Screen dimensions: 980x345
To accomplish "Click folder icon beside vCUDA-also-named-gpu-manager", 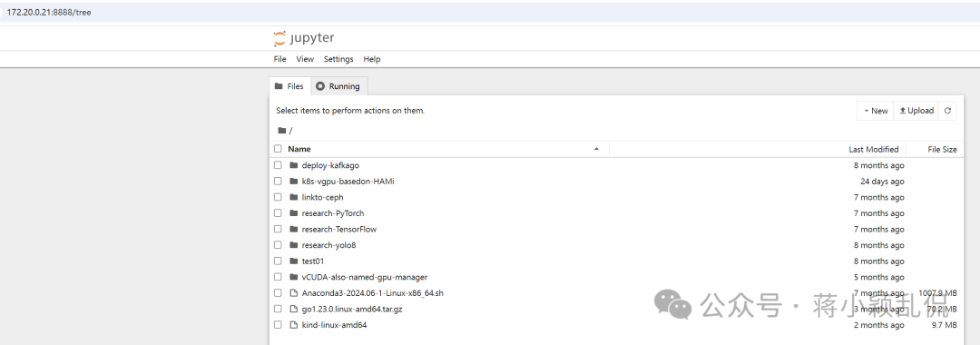I will tap(294, 277).
